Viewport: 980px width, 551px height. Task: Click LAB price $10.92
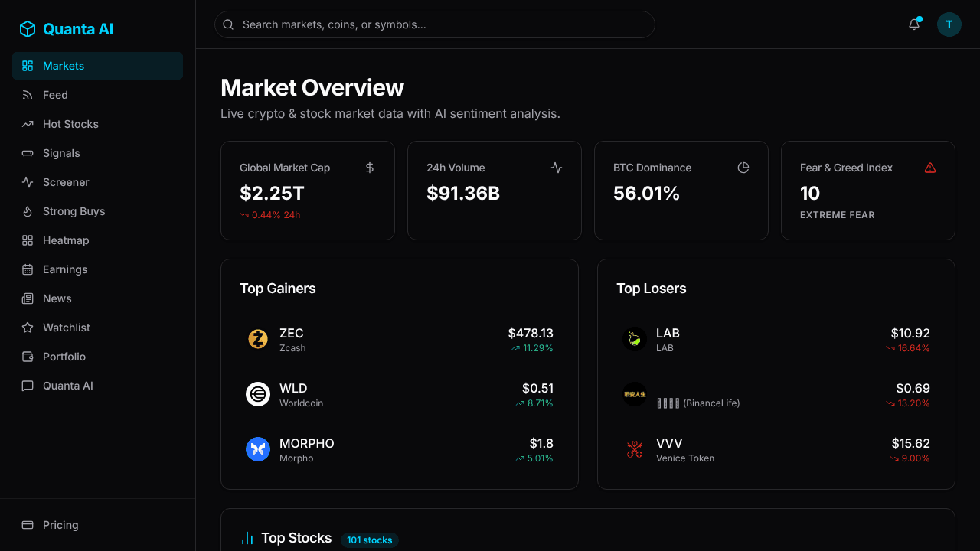(910, 334)
